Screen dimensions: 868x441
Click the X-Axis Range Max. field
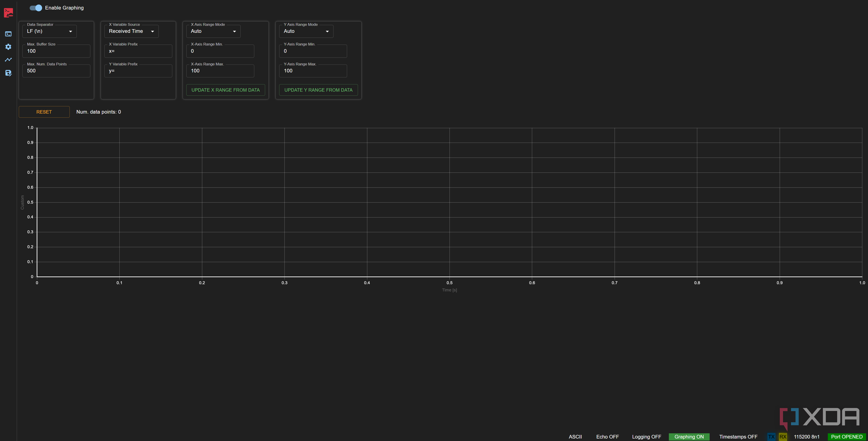[x=220, y=71]
